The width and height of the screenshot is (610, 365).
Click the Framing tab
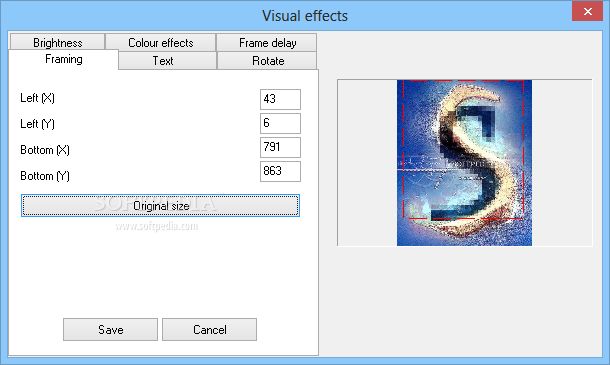(x=63, y=59)
